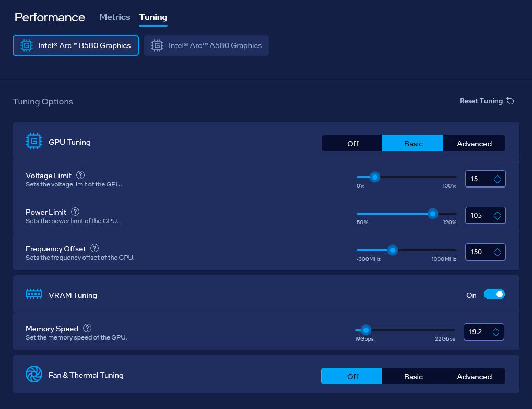This screenshot has height=409, width=532.
Task: Select Basic mode for GPU Tuning
Action: 412,143
